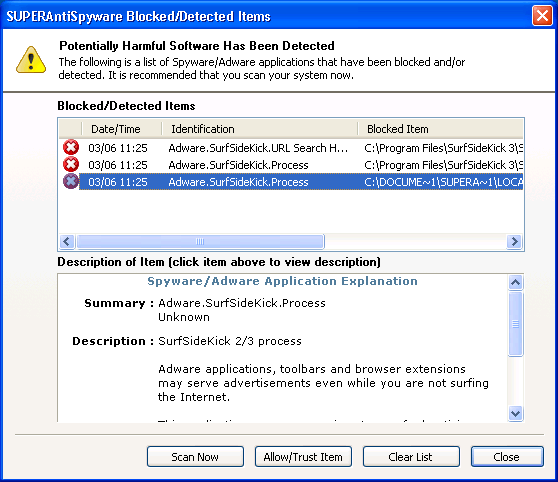558x482 pixels.
Task: Click the purple blocked icon on the highlighted row
Action: pos(71,182)
